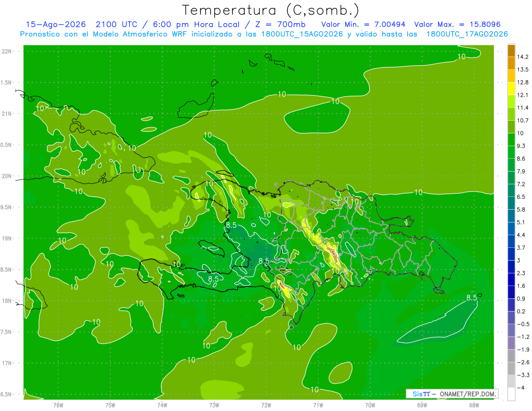Click the "71W" longitude label
Image resolution: width=532 pixels, height=411 pixels.
coord(318,405)
